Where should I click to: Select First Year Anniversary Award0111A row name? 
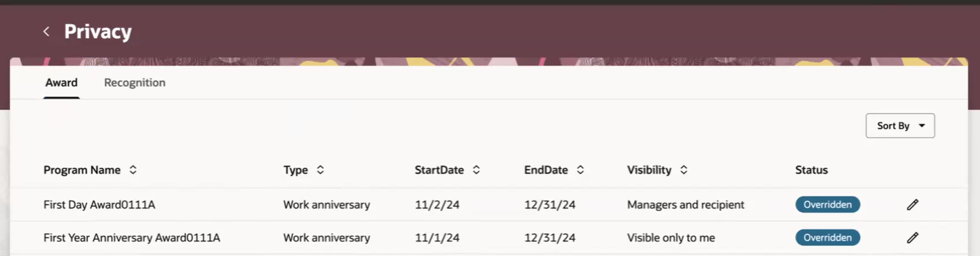(132, 238)
